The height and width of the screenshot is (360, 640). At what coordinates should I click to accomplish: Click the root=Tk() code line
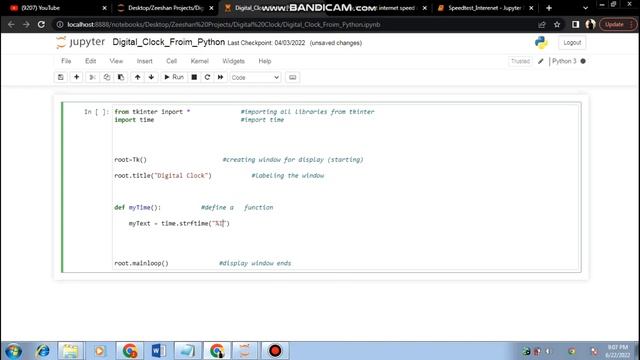click(130, 160)
